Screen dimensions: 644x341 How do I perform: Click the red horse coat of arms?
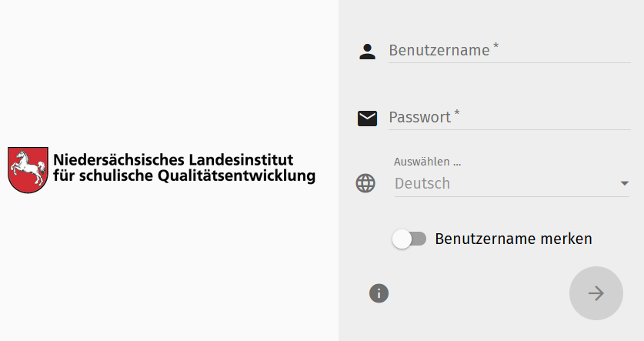pos(28,169)
